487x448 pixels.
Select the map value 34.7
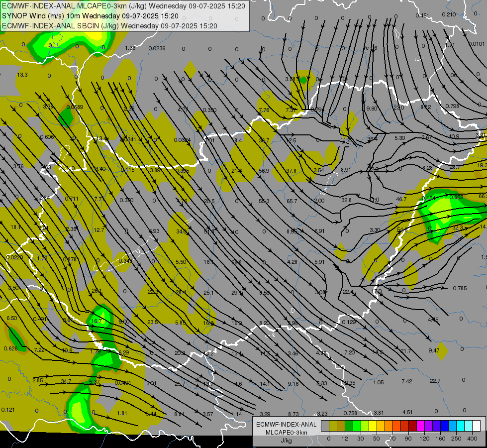(66, 381)
